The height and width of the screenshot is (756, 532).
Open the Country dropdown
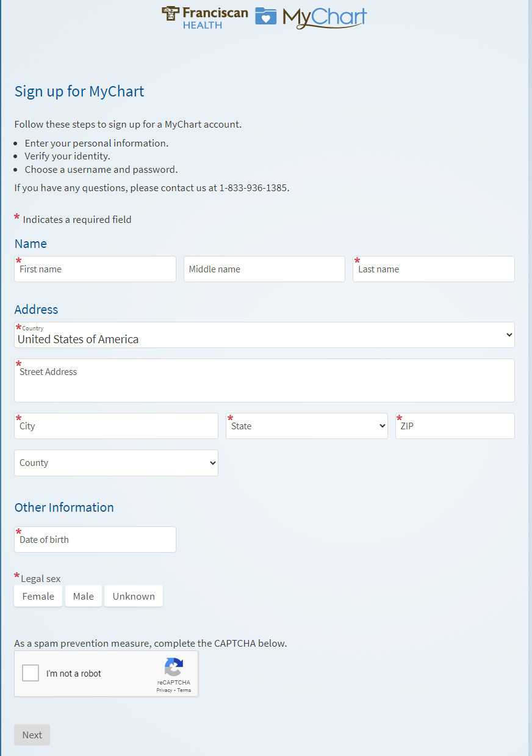[264, 335]
